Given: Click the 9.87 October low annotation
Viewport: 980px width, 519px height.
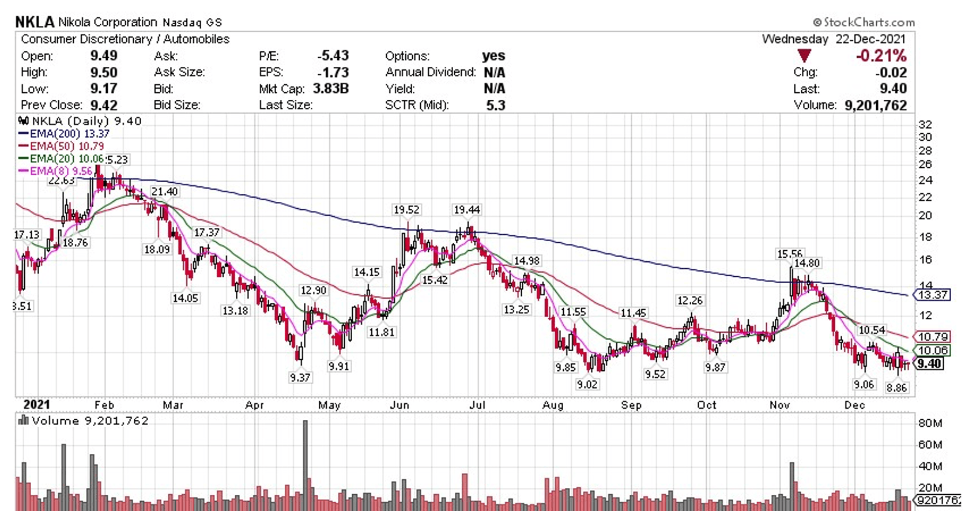Looking at the screenshot, I should pos(715,367).
